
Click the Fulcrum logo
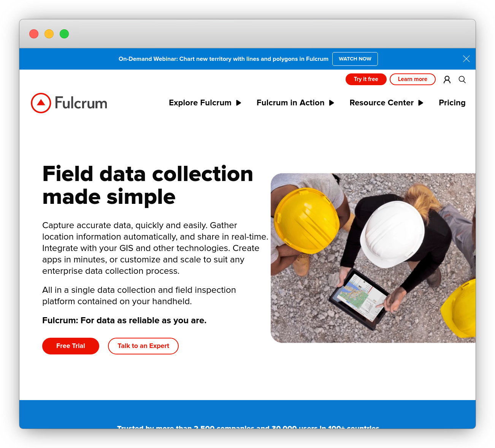click(x=69, y=103)
